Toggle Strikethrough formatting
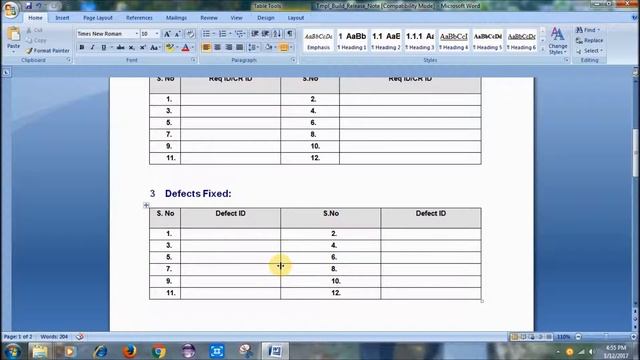This screenshot has width=640, height=360. click(120, 47)
